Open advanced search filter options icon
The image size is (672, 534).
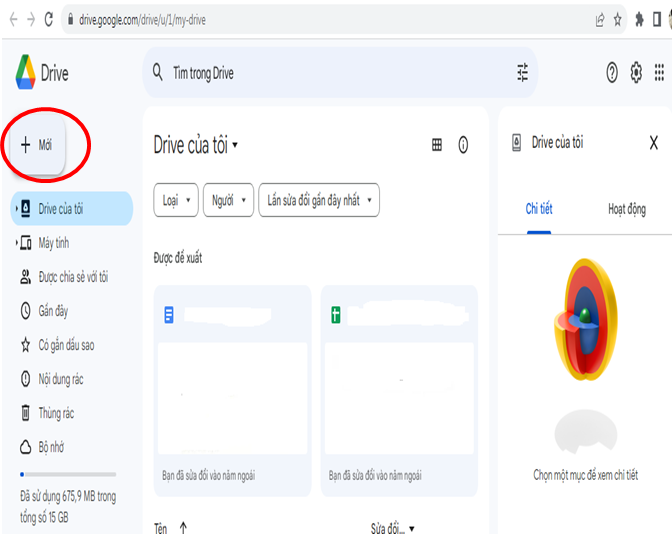pos(522,72)
